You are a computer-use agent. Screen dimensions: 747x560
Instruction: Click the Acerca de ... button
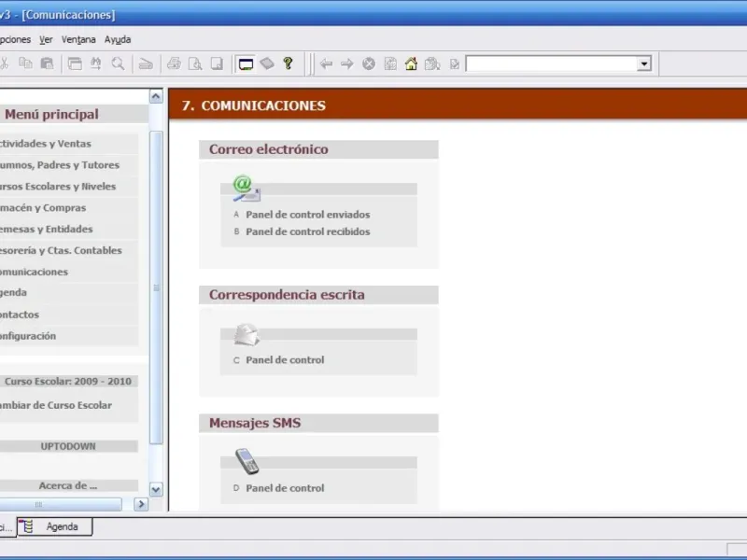coord(68,485)
